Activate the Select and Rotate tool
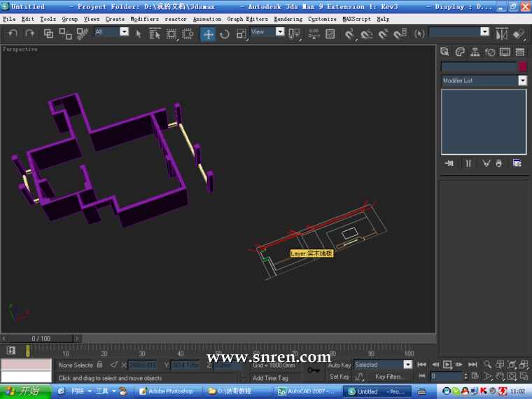This screenshot has width=532, height=399. (x=225, y=34)
